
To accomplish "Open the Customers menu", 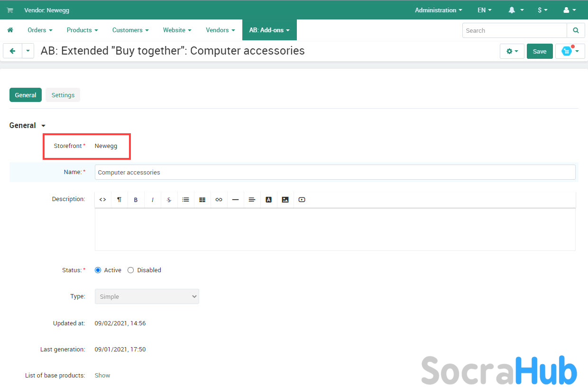I will click(x=130, y=30).
